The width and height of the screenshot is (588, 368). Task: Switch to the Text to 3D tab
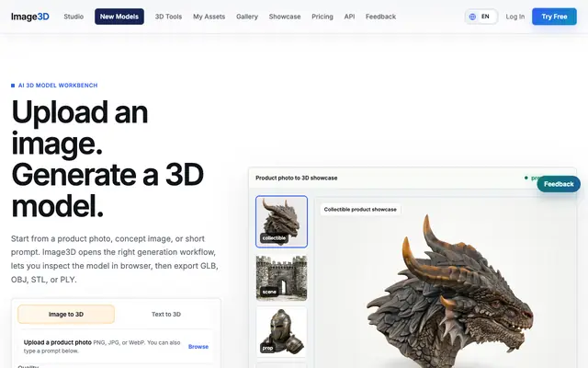[x=166, y=315]
